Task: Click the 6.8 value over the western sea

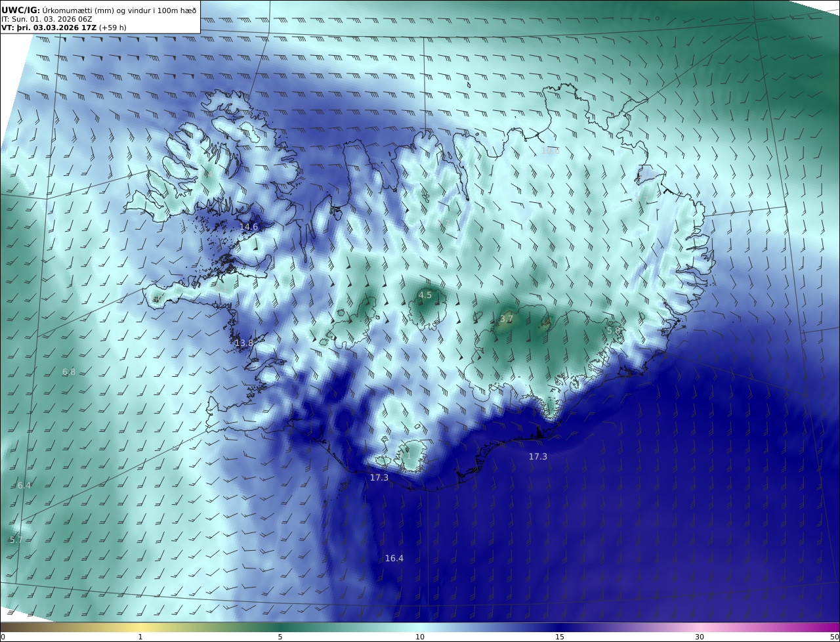Action: [69, 372]
